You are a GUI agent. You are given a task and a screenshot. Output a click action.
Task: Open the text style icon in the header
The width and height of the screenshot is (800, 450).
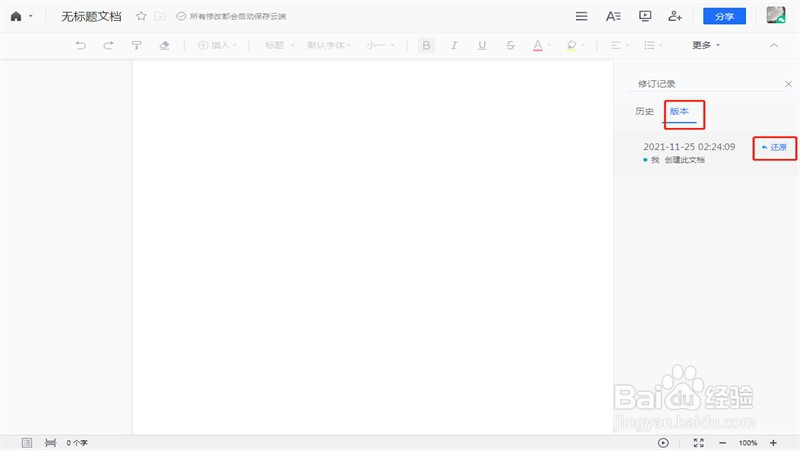coord(613,16)
